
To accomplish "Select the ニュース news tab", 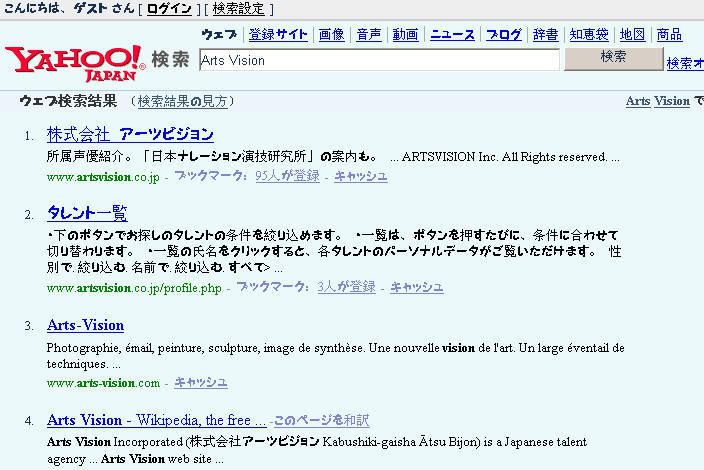I will pos(452,35).
